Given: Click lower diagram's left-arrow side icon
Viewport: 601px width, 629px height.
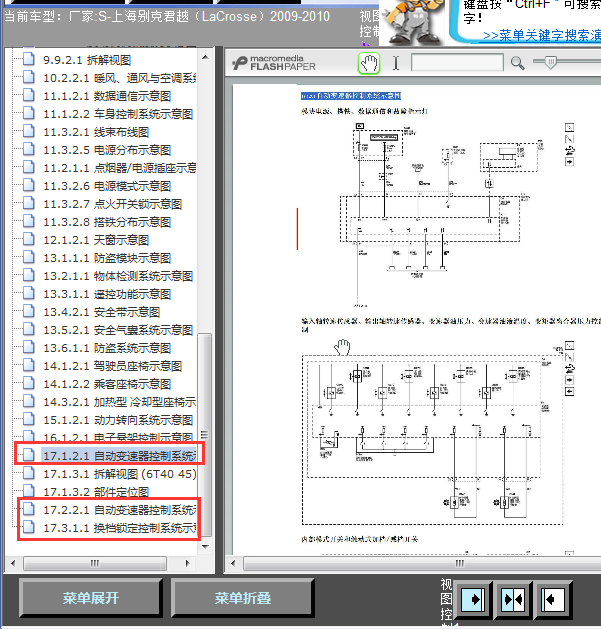Looking at the screenshot, I should point(569,392).
